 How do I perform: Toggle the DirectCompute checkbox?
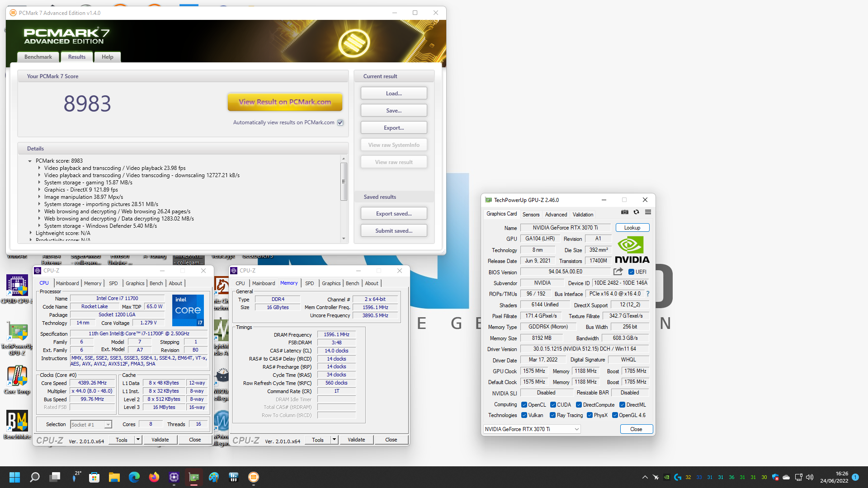pos(579,405)
